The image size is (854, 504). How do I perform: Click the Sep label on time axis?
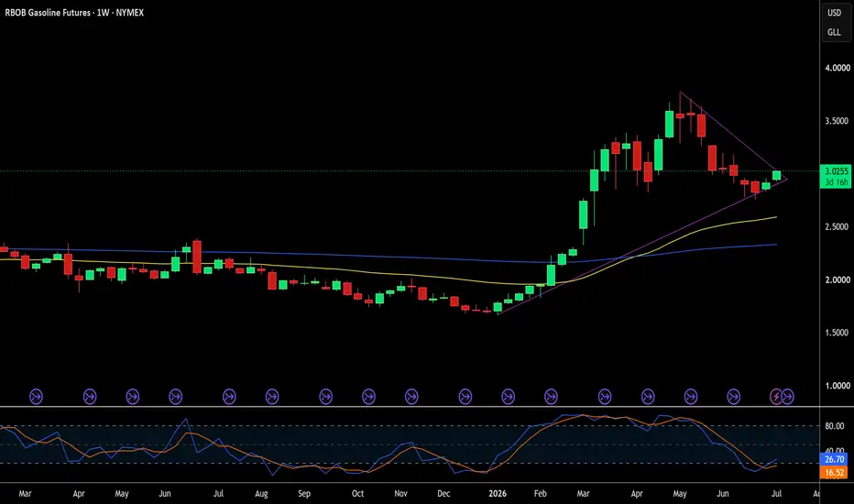click(x=304, y=494)
